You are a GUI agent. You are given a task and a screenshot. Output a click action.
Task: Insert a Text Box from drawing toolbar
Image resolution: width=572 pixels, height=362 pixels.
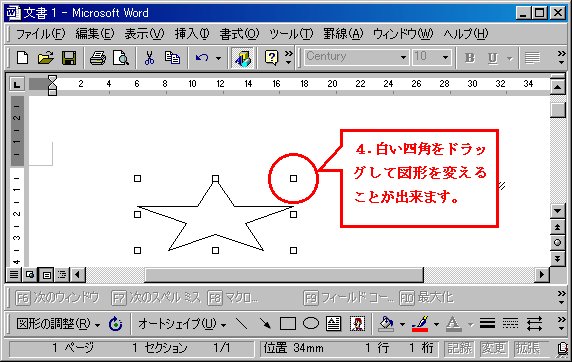tap(333, 323)
